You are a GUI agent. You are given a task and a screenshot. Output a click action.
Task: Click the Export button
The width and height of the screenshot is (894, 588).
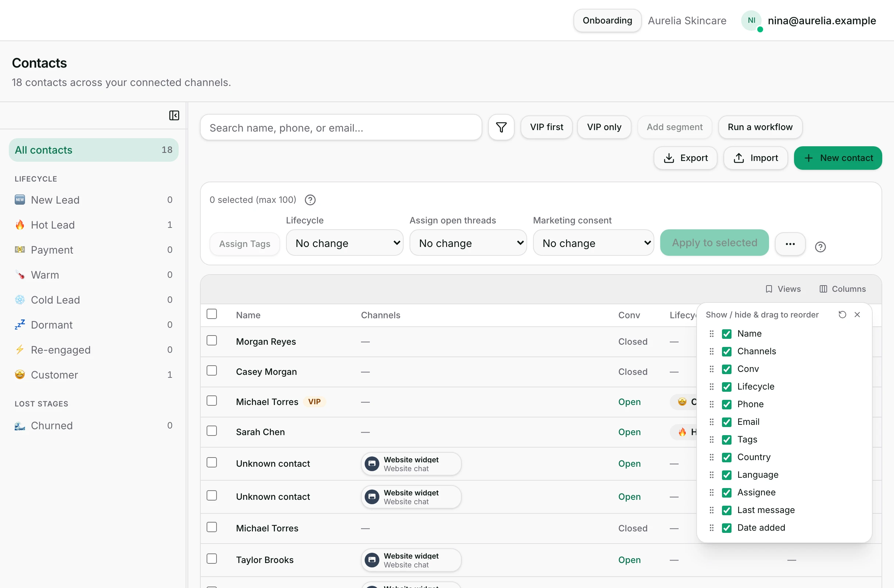click(x=686, y=158)
